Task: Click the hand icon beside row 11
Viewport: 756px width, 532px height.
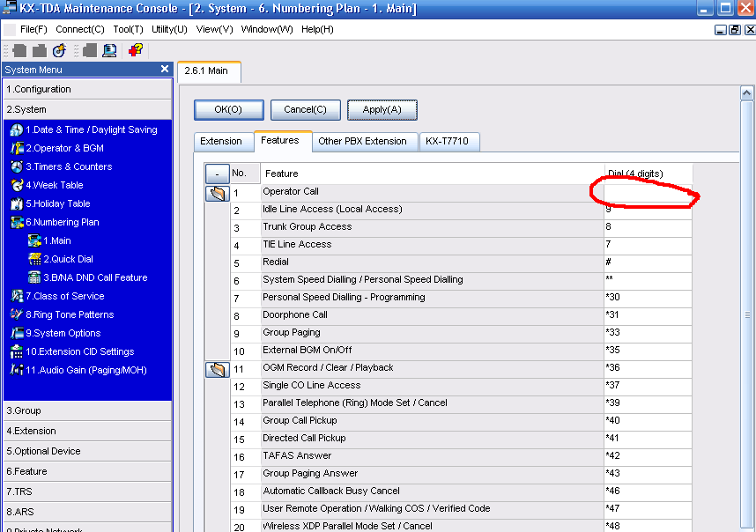Action: click(x=218, y=370)
